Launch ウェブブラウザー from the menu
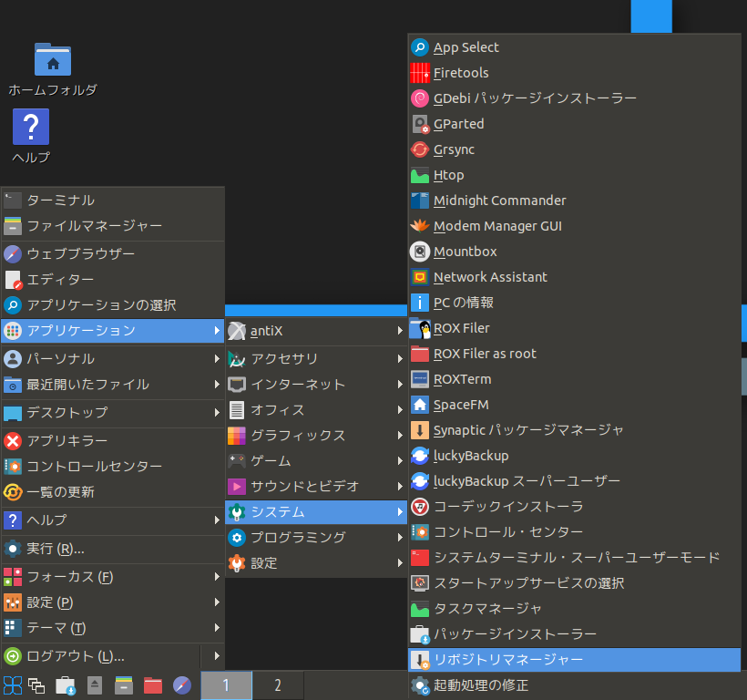Viewport: 747px width, 700px height. pyautogui.click(x=113, y=254)
